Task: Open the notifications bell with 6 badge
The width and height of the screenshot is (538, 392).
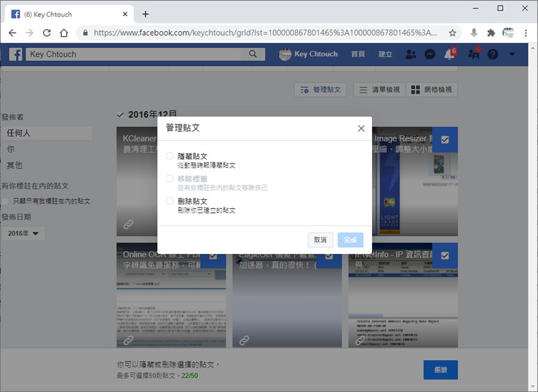Action: tap(450, 54)
